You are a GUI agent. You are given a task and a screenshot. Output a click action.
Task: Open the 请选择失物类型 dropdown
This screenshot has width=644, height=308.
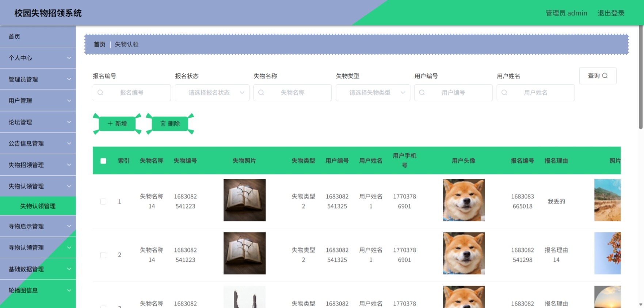click(x=373, y=93)
